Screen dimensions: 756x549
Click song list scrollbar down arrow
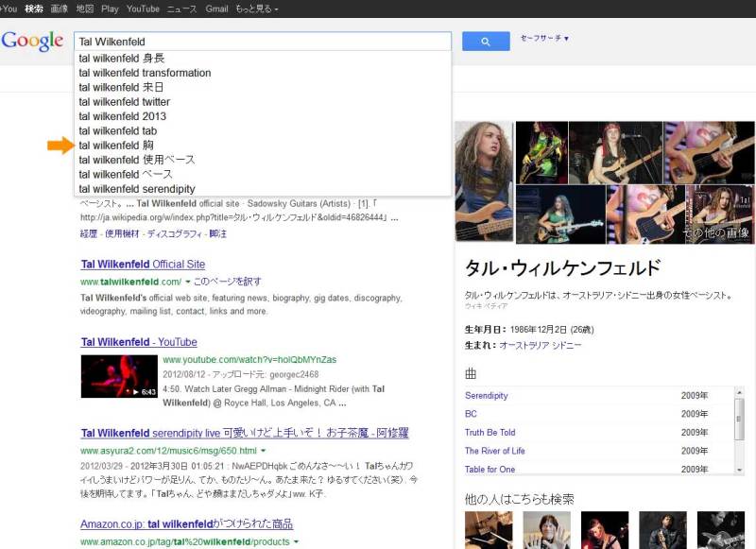tap(739, 470)
